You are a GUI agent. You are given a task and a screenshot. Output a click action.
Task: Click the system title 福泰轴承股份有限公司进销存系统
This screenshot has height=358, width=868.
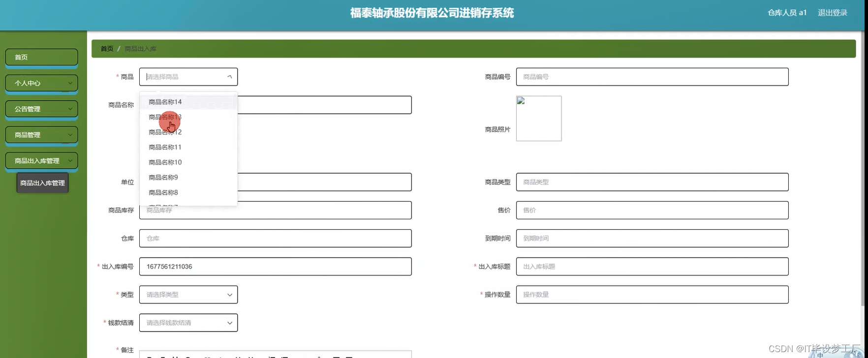pos(432,13)
